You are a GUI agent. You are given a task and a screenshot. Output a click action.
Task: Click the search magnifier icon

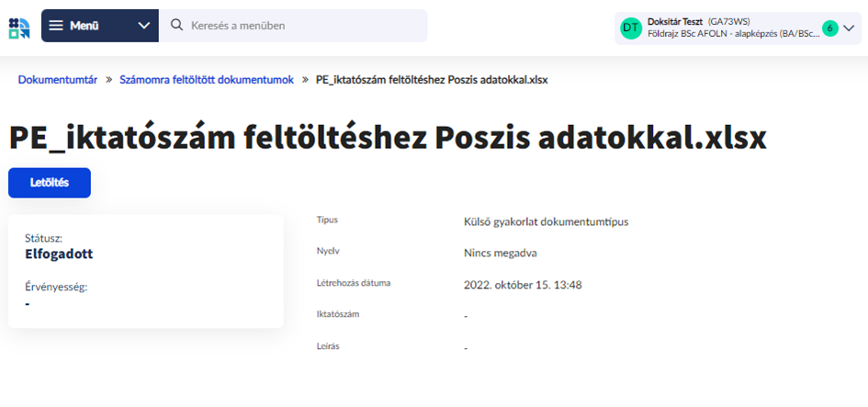175,26
